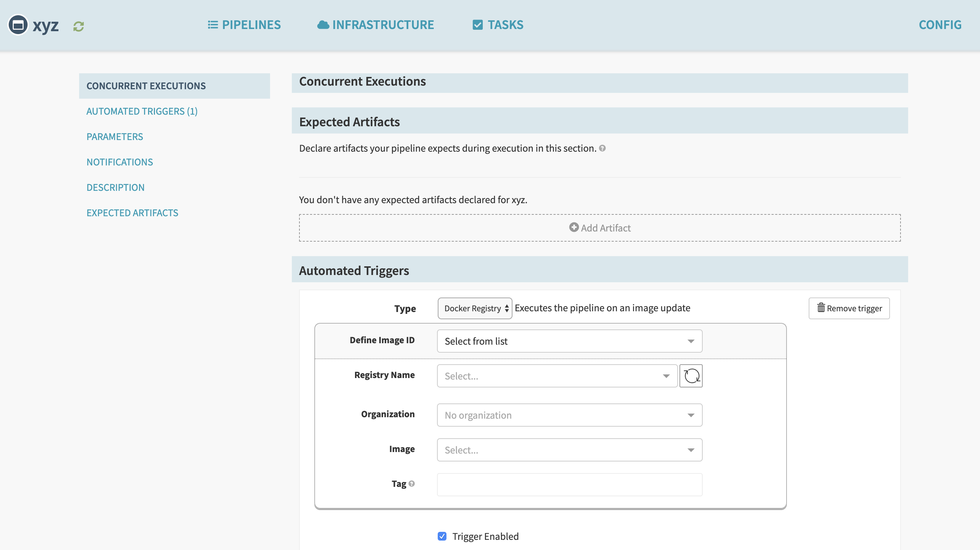Screen dimensions: 980x550
Task: Open the Image select dropdown
Action: point(569,450)
